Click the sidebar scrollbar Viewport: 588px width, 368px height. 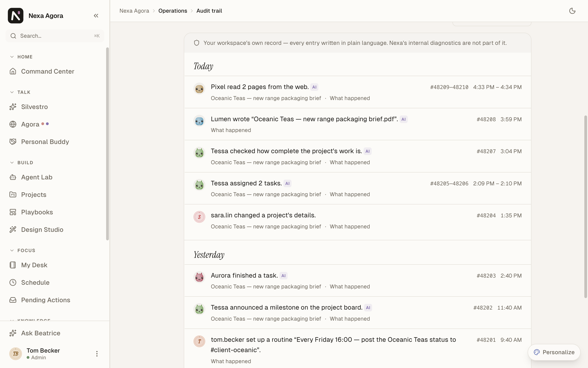[x=107, y=144]
